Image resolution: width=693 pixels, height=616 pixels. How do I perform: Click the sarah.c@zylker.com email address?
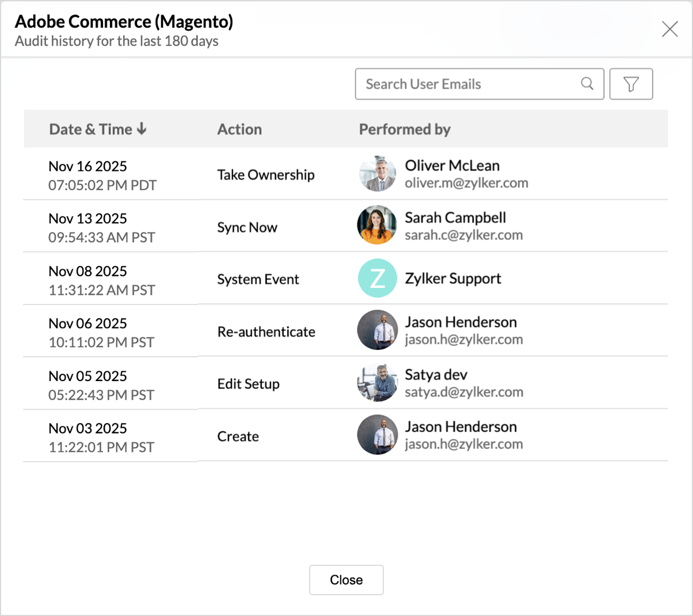pyautogui.click(x=463, y=235)
